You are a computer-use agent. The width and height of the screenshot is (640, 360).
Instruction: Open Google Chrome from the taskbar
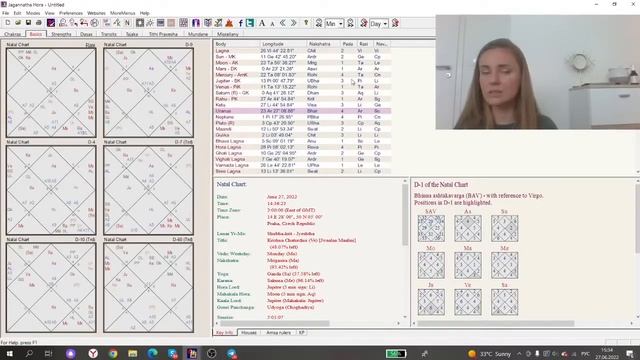pos(113,353)
